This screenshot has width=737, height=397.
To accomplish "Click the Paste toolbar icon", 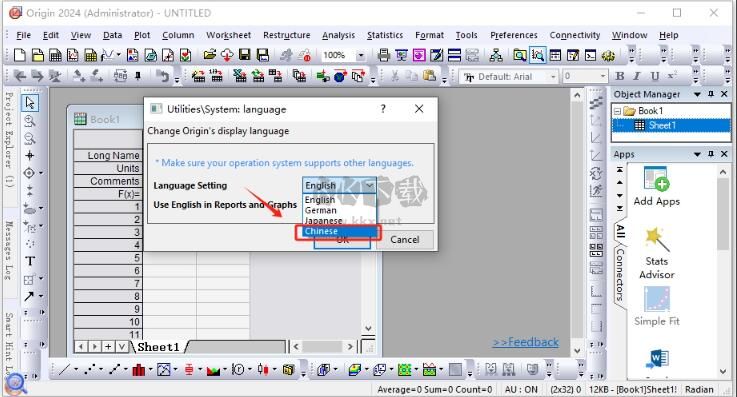I will 429,76.
